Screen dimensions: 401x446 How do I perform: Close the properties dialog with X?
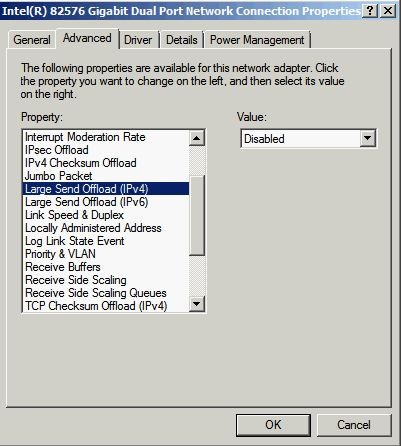tap(388, 11)
